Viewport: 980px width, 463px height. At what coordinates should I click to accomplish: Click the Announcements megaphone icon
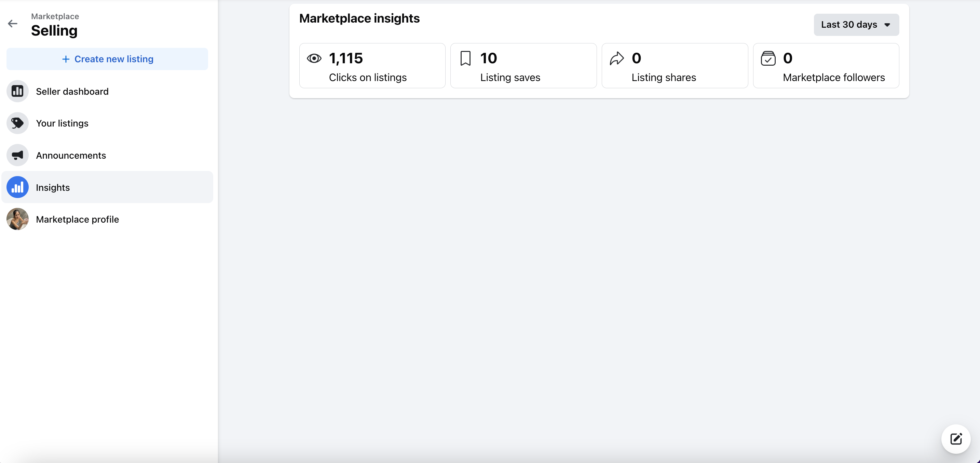click(x=17, y=155)
